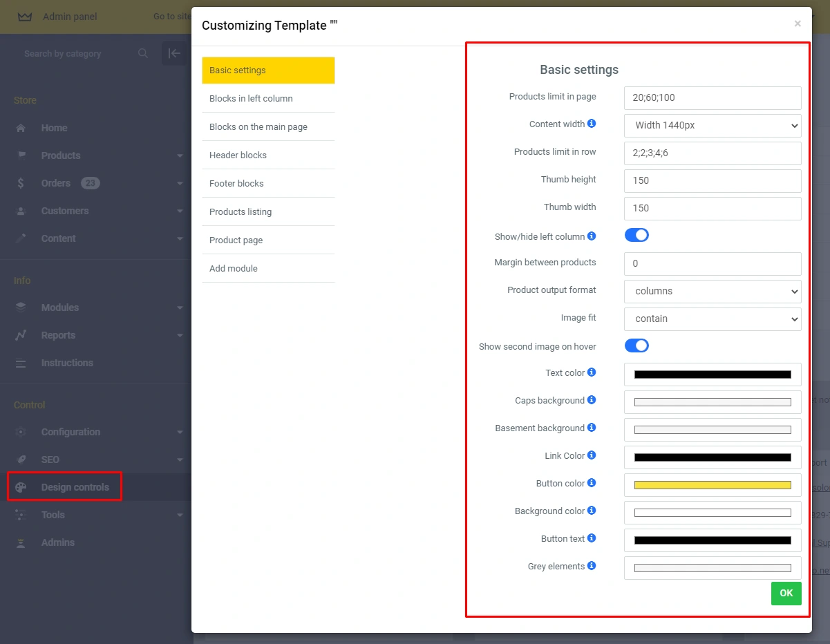Screen dimensions: 830x644
Task: Open the Content width dropdown
Action: 712,125
